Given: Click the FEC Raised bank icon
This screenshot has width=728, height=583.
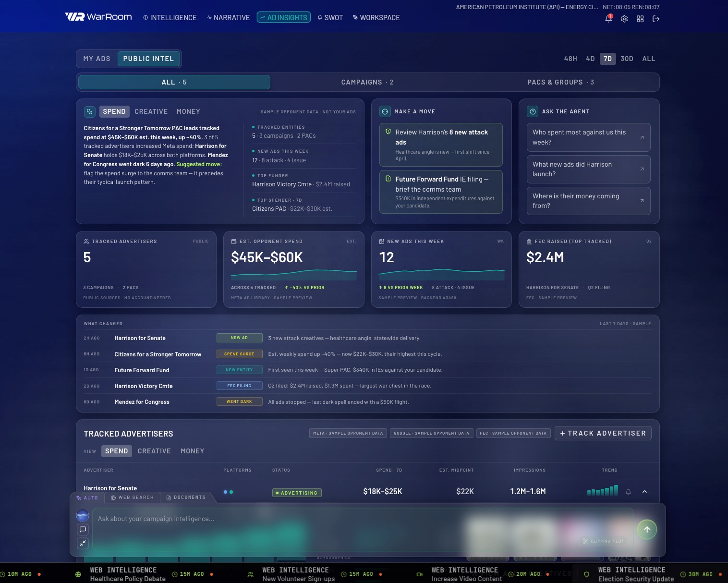Looking at the screenshot, I should pos(529,241).
